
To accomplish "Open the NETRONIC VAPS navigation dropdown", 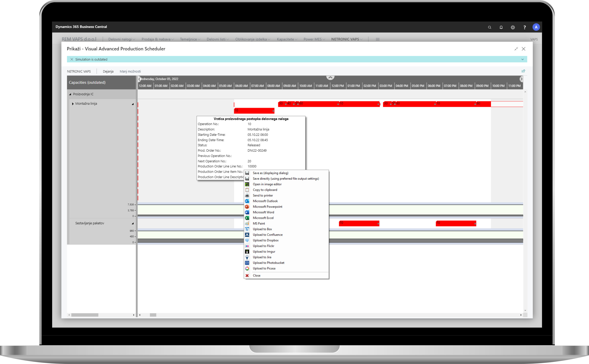I will (347, 39).
